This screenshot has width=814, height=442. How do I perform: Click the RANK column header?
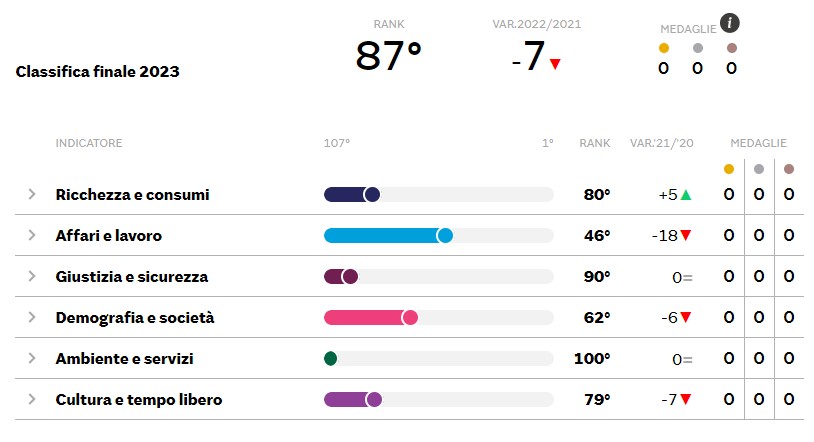[x=594, y=143]
